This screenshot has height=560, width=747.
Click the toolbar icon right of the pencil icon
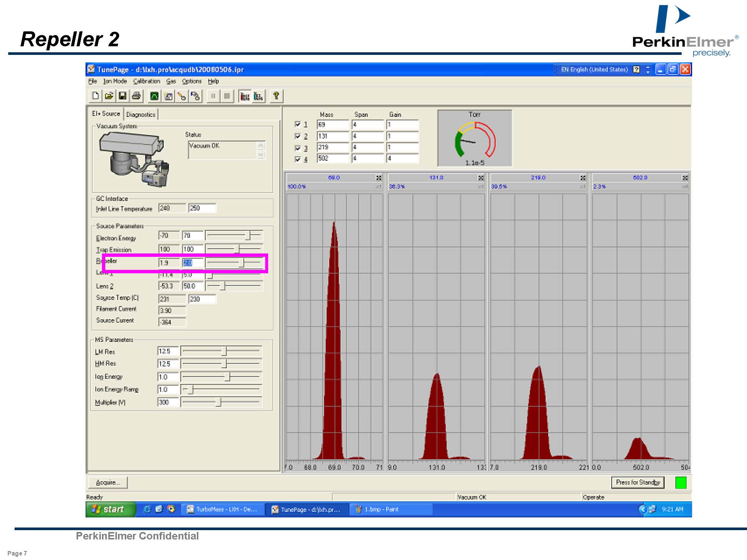click(195, 96)
